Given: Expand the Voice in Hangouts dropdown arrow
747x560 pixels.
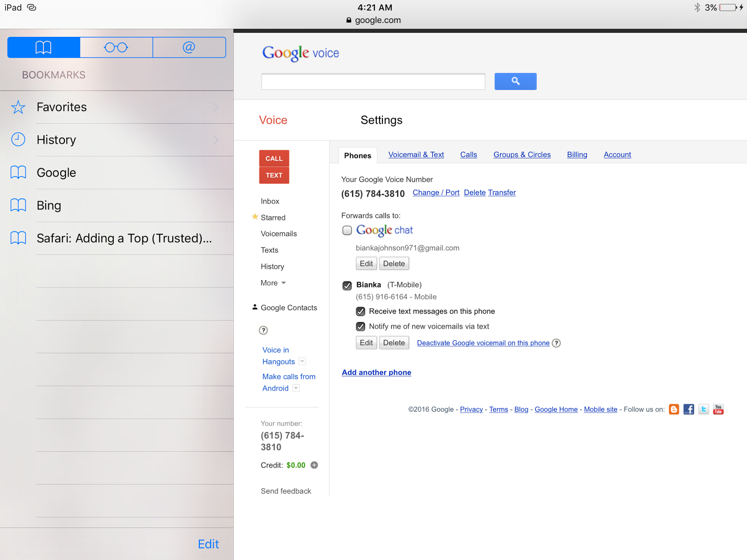Looking at the screenshot, I should 302,362.
